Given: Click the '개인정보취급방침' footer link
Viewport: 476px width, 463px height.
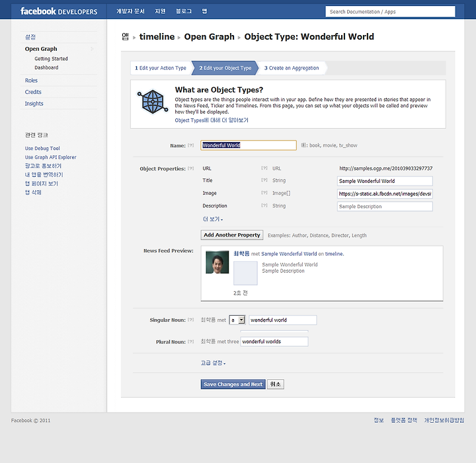Looking at the screenshot, I should 444,420.
